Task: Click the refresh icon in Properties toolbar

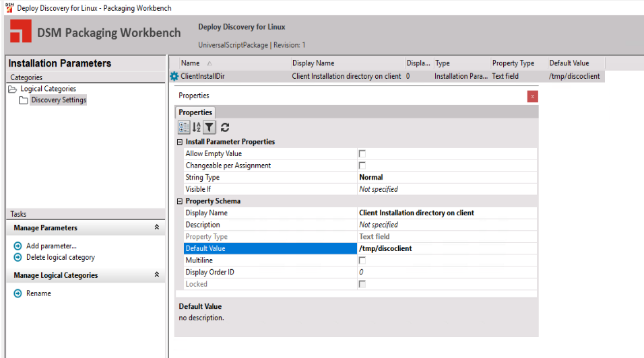Action: [225, 127]
